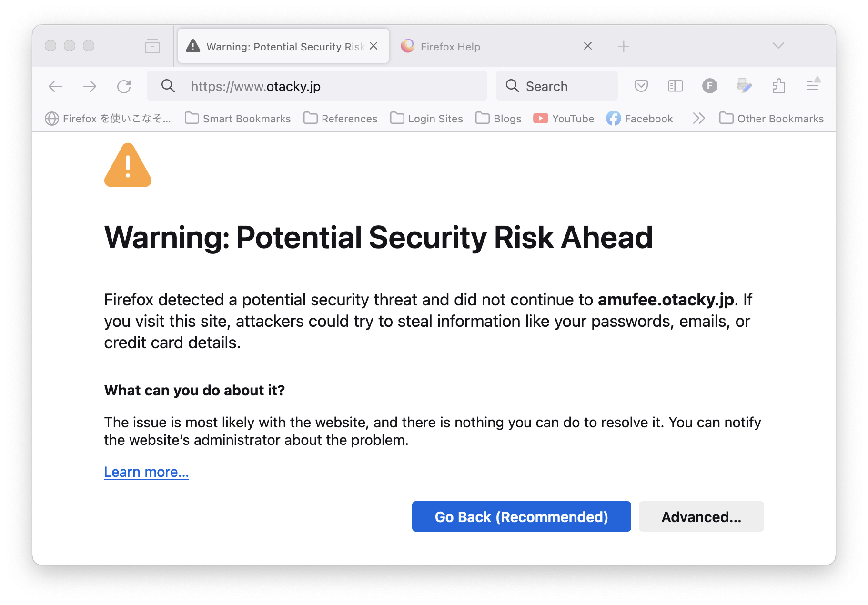Open the Smart Bookmarks folder
Viewport: 868px width, 605px height.
pos(238,119)
